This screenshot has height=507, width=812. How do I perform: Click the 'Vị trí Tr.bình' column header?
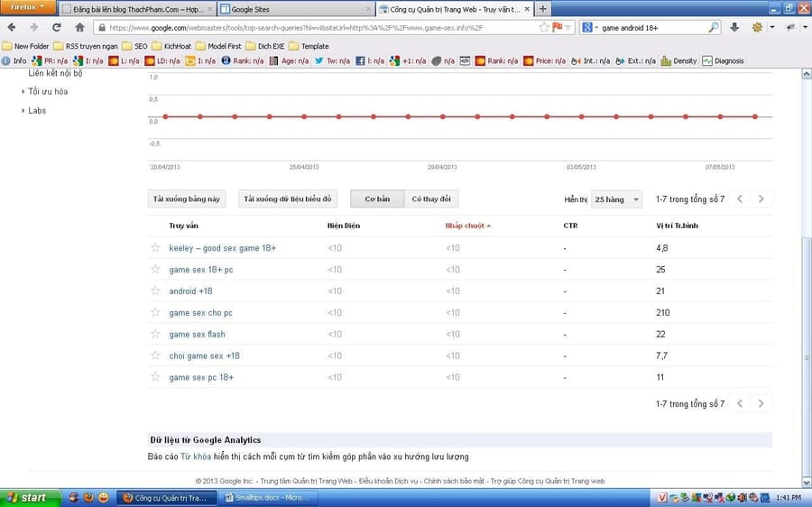tap(677, 226)
